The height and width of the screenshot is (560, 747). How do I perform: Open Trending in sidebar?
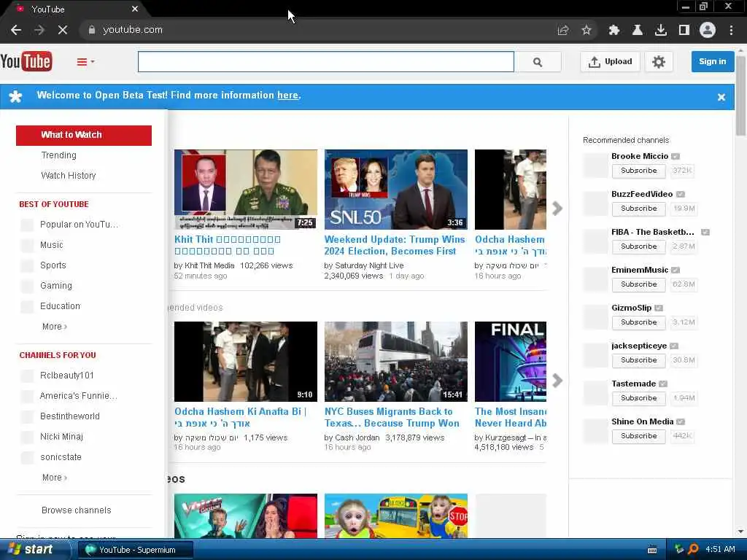click(x=58, y=155)
